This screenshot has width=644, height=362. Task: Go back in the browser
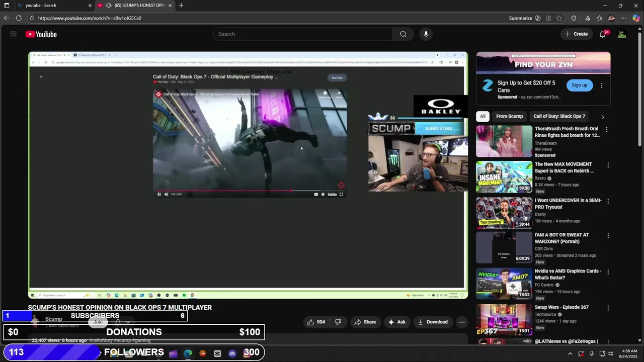point(7,18)
